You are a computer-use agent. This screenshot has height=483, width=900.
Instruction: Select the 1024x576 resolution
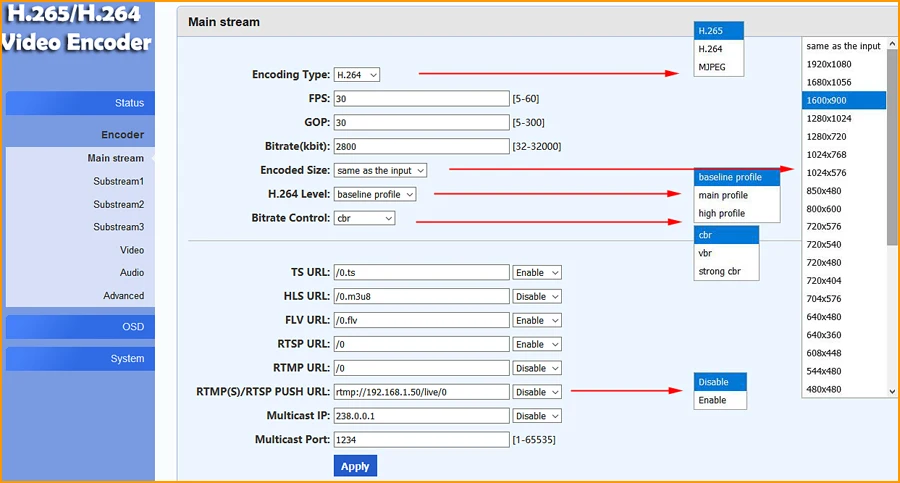(844, 173)
